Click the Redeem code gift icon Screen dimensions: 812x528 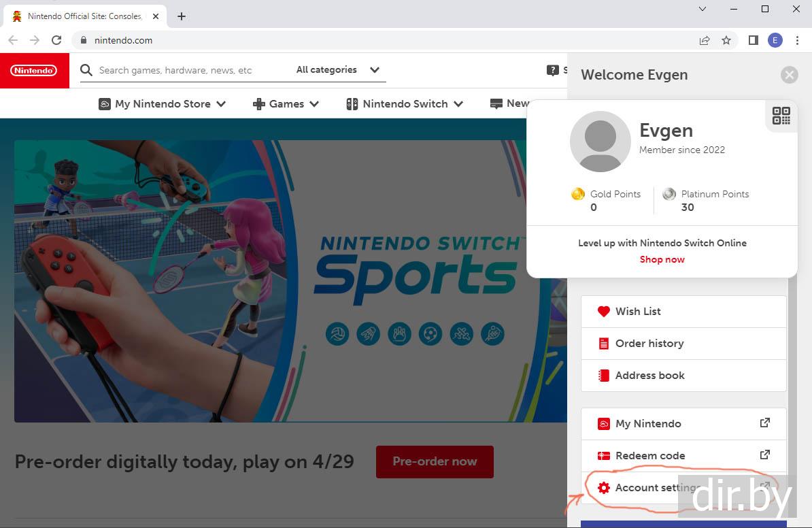[x=603, y=456]
